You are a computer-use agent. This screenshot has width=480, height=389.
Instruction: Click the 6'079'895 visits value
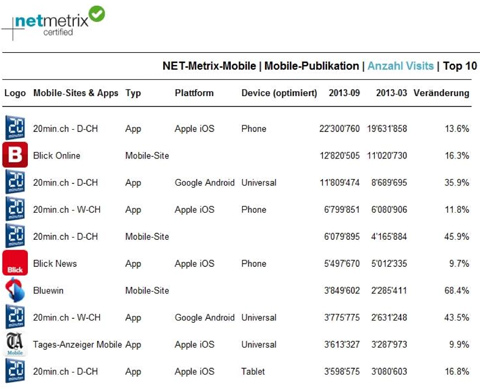coord(342,237)
